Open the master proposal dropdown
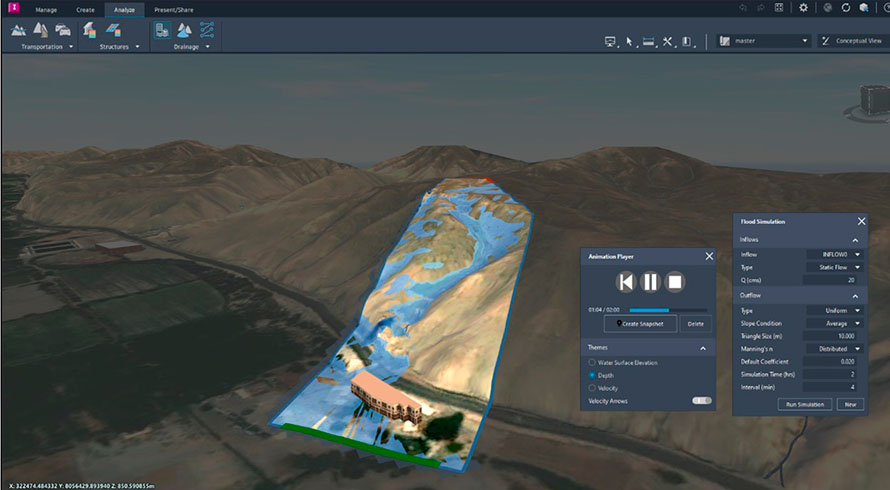This screenshot has width=890, height=490. pos(763,41)
